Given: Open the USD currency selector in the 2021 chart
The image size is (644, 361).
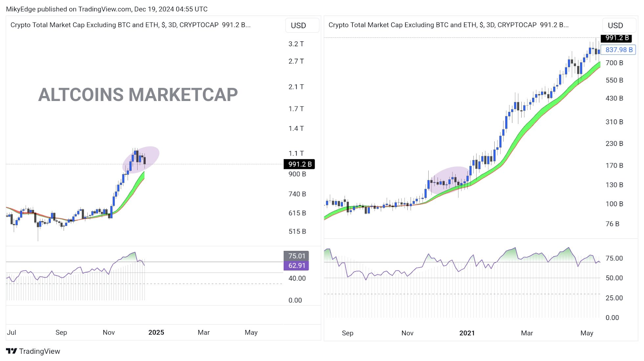Looking at the screenshot, I should (x=619, y=25).
